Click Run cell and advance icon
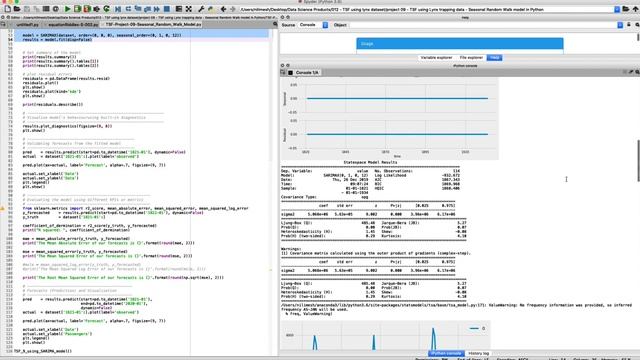 tap(87, 9)
